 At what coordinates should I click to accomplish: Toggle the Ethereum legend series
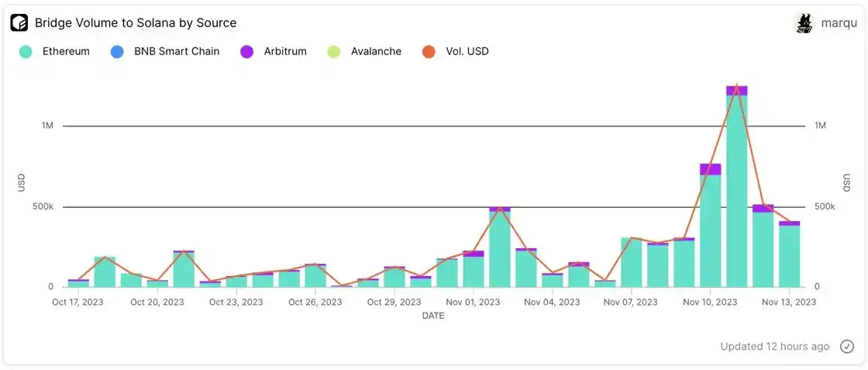click(x=66, y=52)
